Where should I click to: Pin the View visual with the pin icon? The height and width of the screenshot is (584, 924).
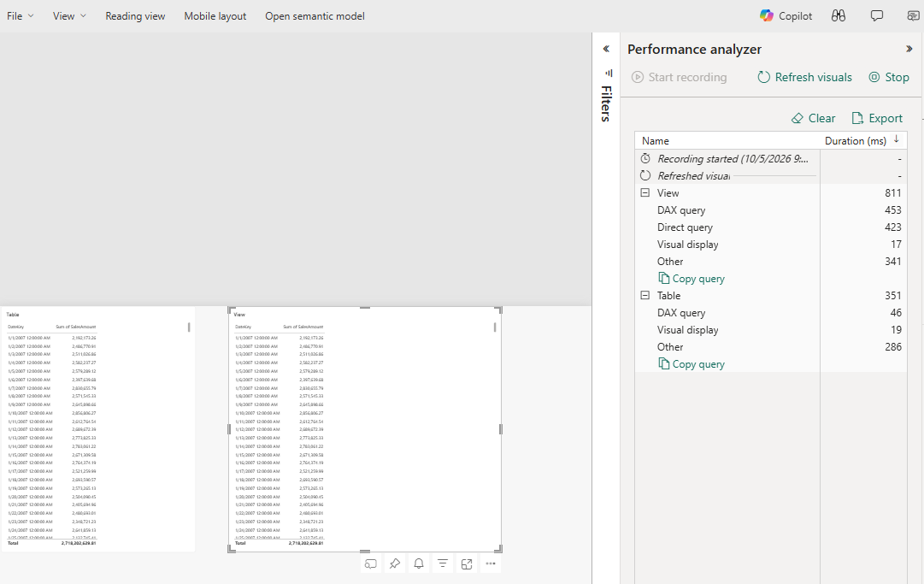point(395,564)
